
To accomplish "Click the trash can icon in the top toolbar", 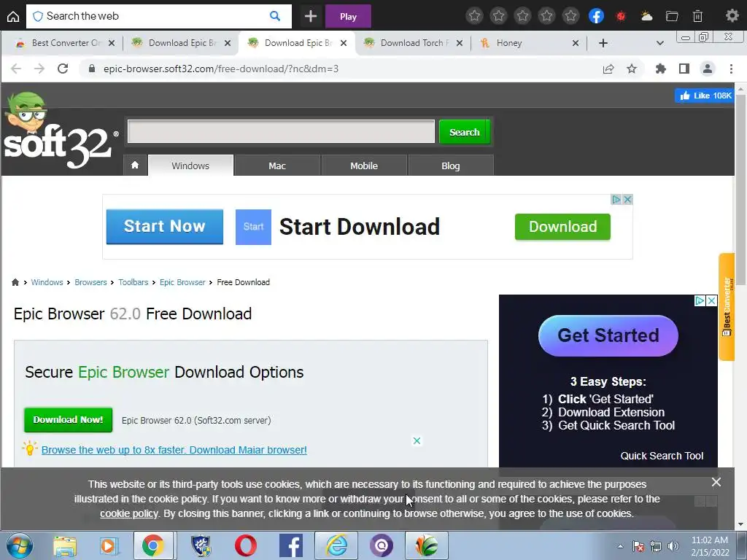I will [x=697, y=17].
